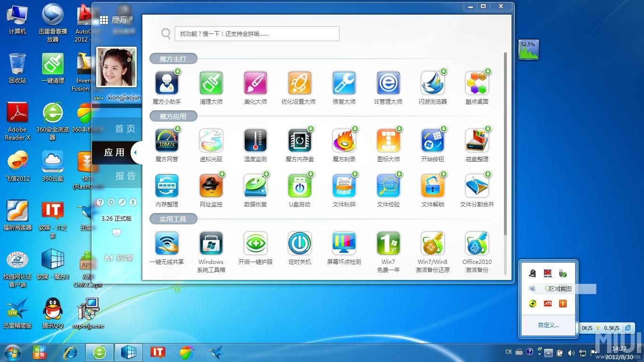Open Internet Explorer from the taskbar

click(x=71, y=352)
